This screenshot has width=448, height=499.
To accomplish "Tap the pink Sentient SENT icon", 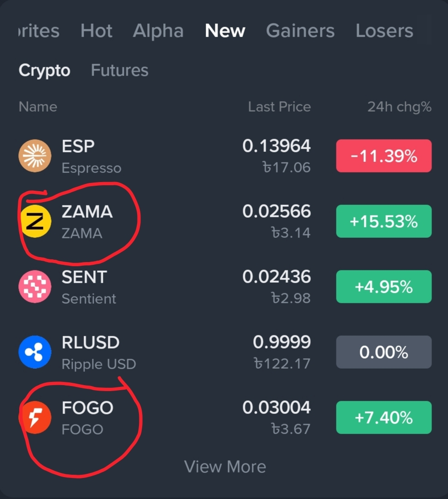I will pos(35,286).
